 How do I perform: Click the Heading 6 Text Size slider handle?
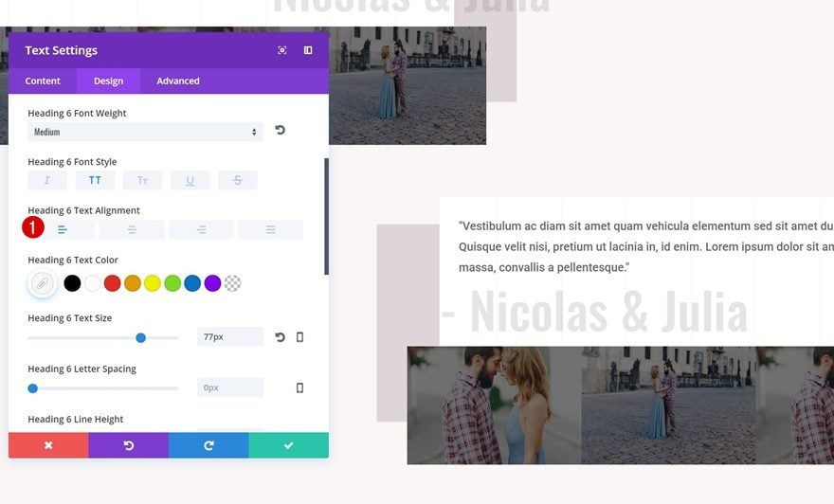click(x=140, y=337)
